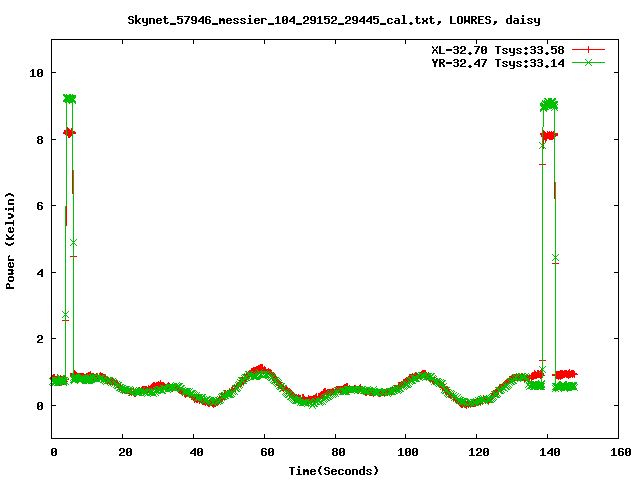
Task: Click x-axis tick label 100
Action: [408, 452]
